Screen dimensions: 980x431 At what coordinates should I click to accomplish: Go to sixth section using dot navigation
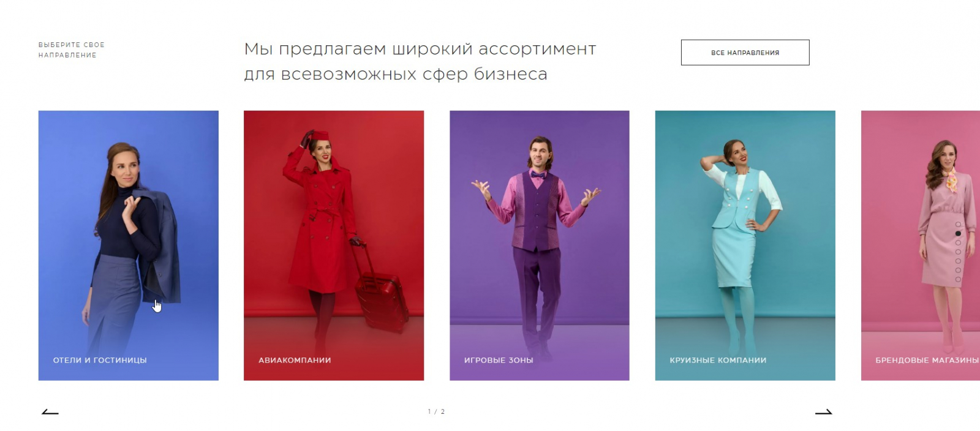[958, 270]
